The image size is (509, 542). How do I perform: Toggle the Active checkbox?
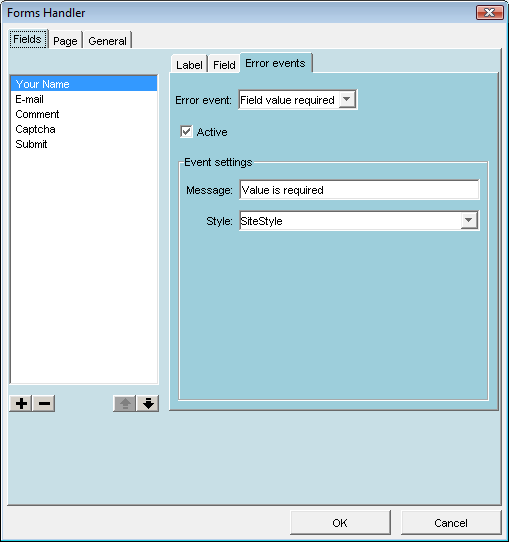click(x=186, y=132)
